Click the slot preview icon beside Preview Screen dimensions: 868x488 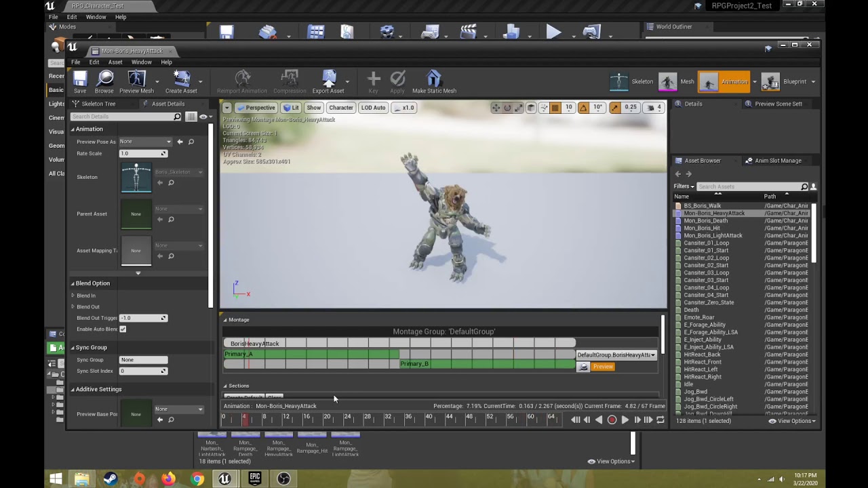pos(583,367)
